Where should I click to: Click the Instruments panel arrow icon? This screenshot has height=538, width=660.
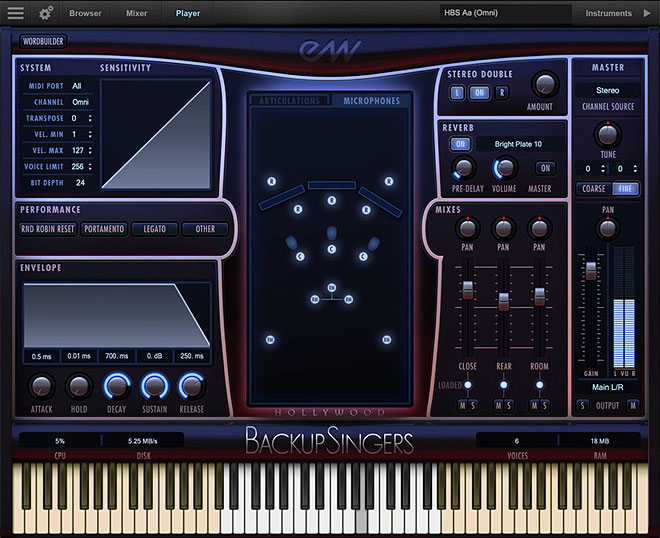[x=647, y=13]
